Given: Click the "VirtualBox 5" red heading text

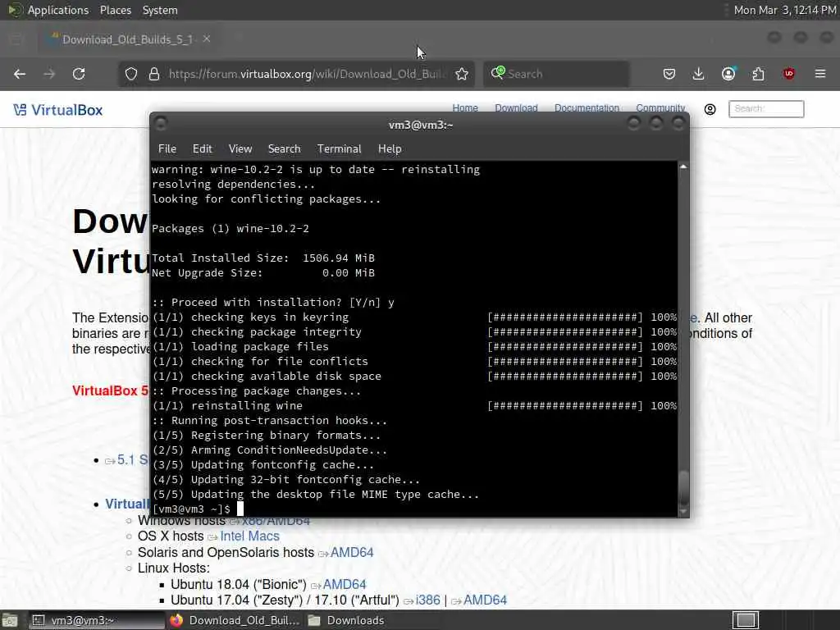Looking at the screenshot, I should click(x=111, y=390).
